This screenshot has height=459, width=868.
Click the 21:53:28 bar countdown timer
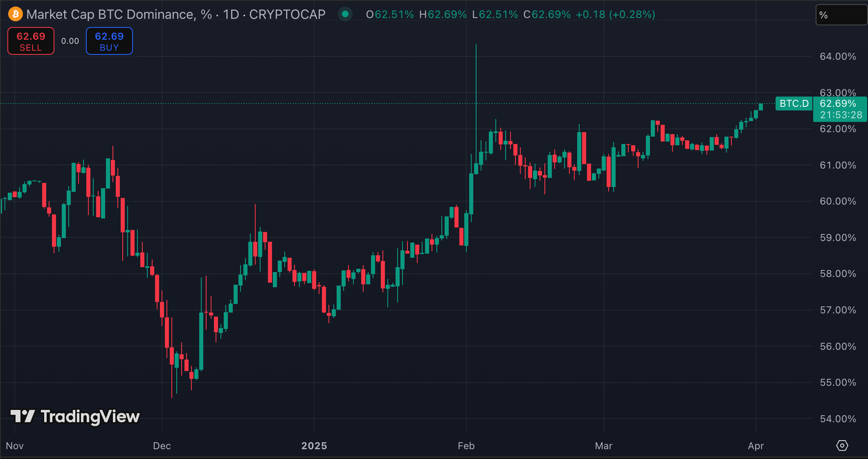coord(841,115)
